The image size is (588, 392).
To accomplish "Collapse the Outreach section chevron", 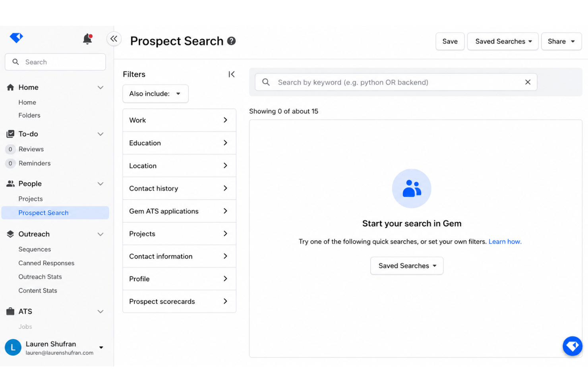I will tap(101, 234).
